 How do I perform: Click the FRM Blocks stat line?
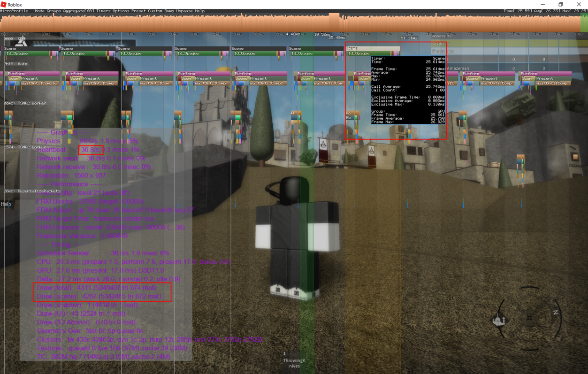[90, 201]
